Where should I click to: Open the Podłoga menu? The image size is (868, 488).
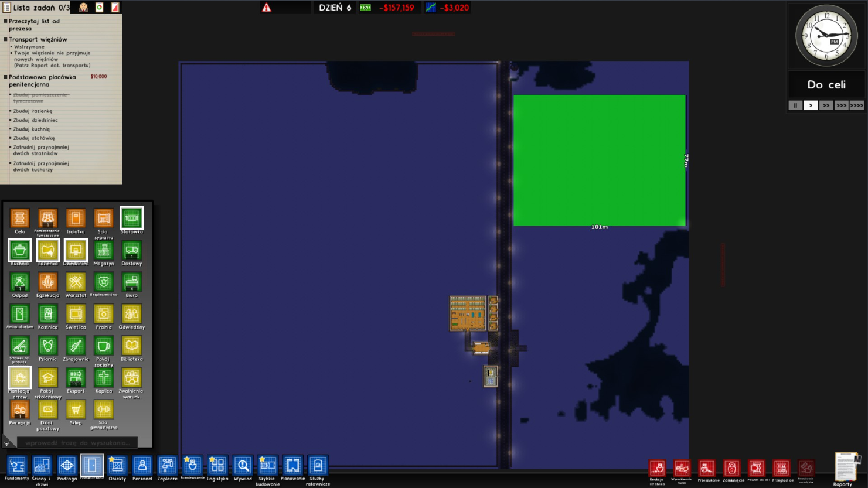(67, 465)
